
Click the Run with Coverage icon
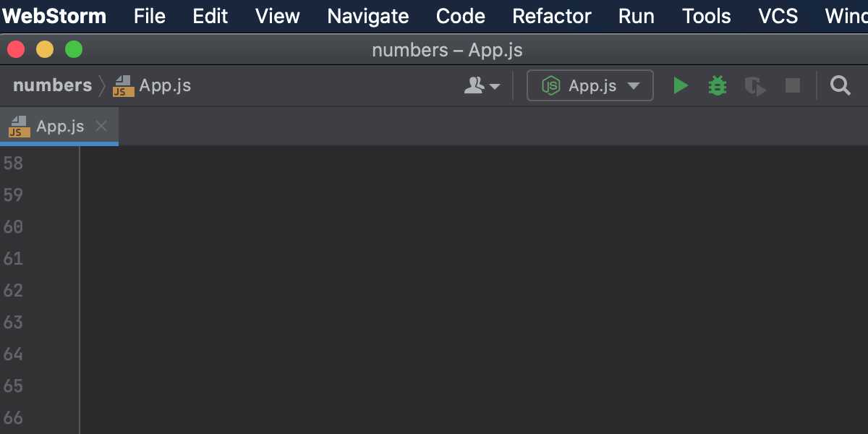click(756, 85)
